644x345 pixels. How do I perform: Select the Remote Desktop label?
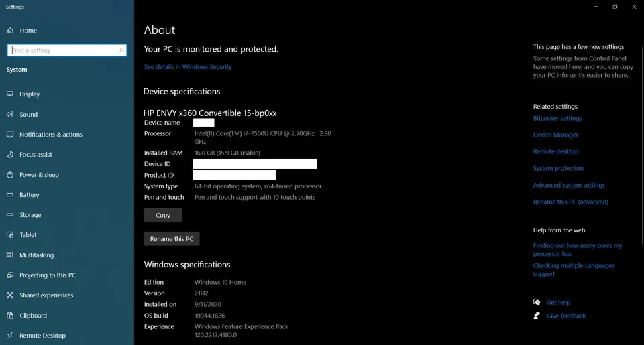(x=42, y=335)
